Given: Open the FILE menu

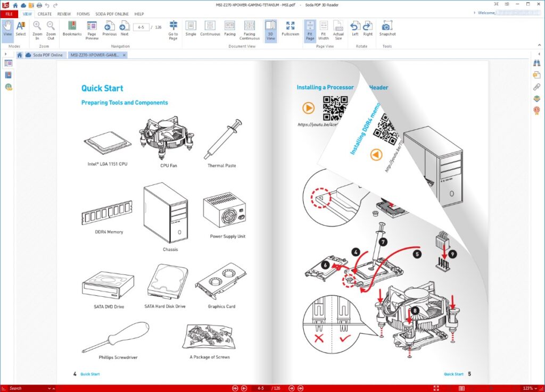Looking at the screenshot, I should pyautogui.click(x=9, y=14).
